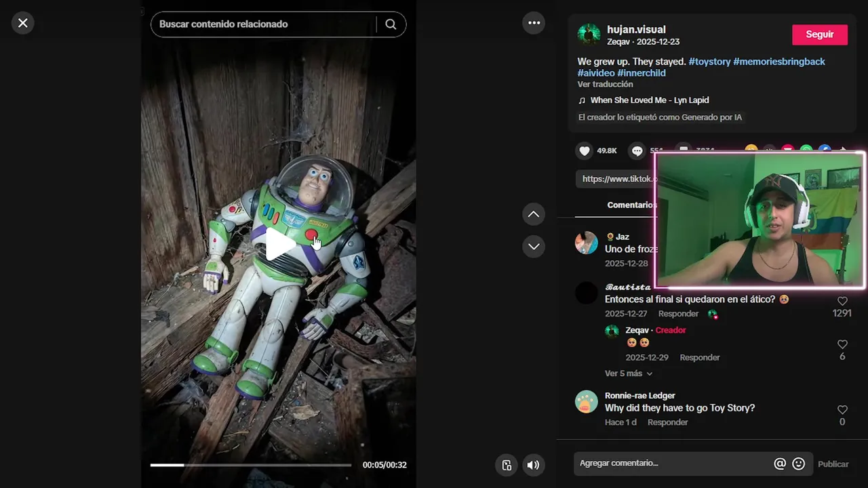Open hujan.visual profile avatar
Screen dimensions: 868x488
point(589,35)
